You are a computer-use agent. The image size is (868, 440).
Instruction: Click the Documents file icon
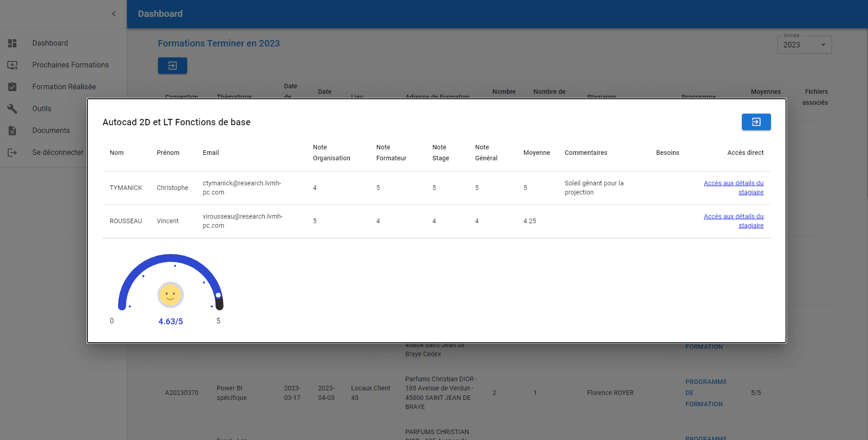pos(12,131)
